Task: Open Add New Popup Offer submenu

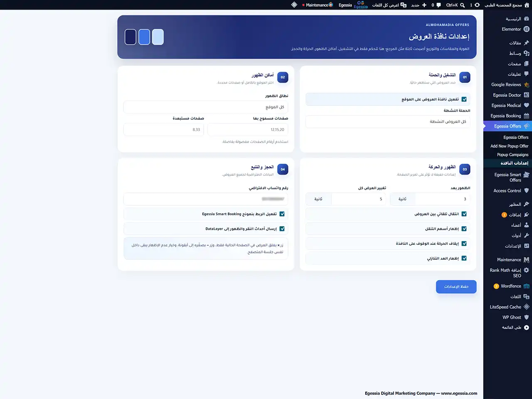Action: pyautogui.click(x=509, y=146)
